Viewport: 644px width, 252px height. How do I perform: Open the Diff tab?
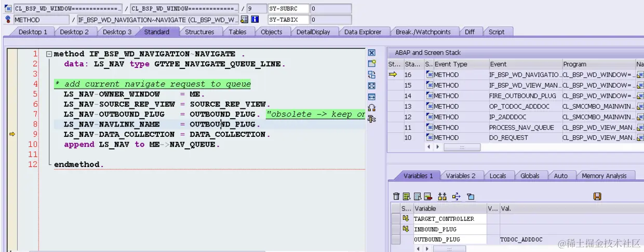[469, 32]
